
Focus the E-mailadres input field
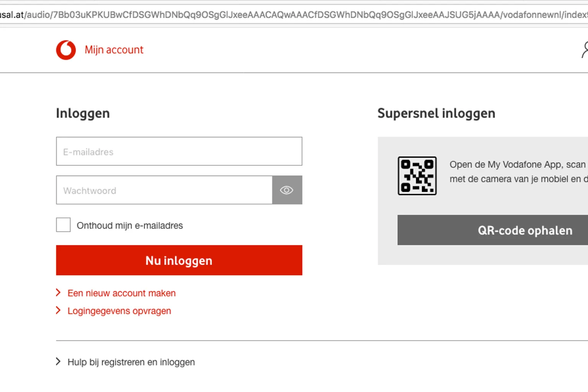point(179,152)
